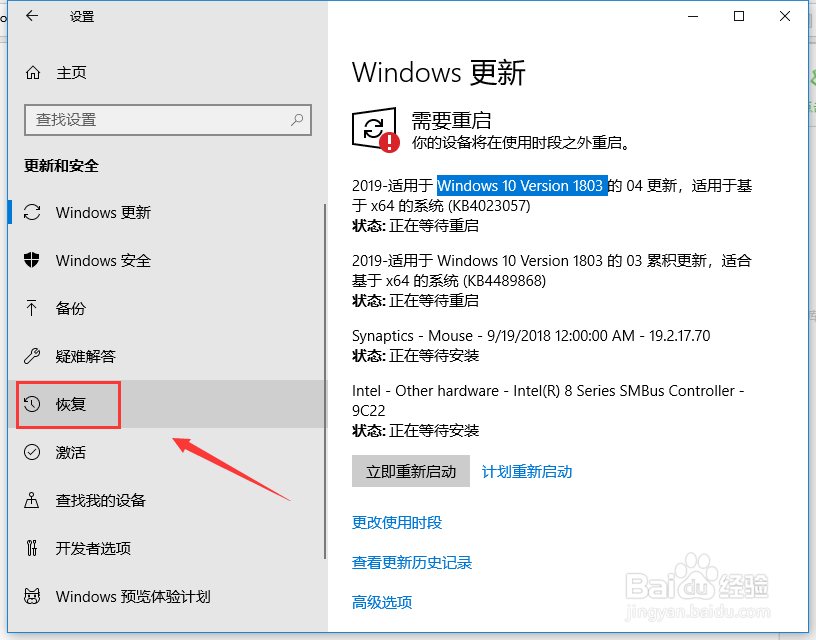
Task: Click the back arrow in Settings header
Action: pyautogui.click(x=32, y=16)
